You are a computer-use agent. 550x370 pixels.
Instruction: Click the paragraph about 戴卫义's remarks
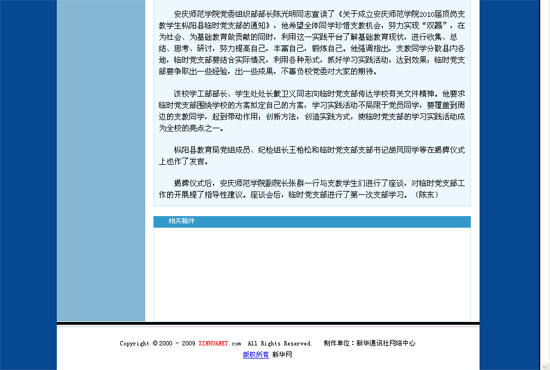click(312, 111)
